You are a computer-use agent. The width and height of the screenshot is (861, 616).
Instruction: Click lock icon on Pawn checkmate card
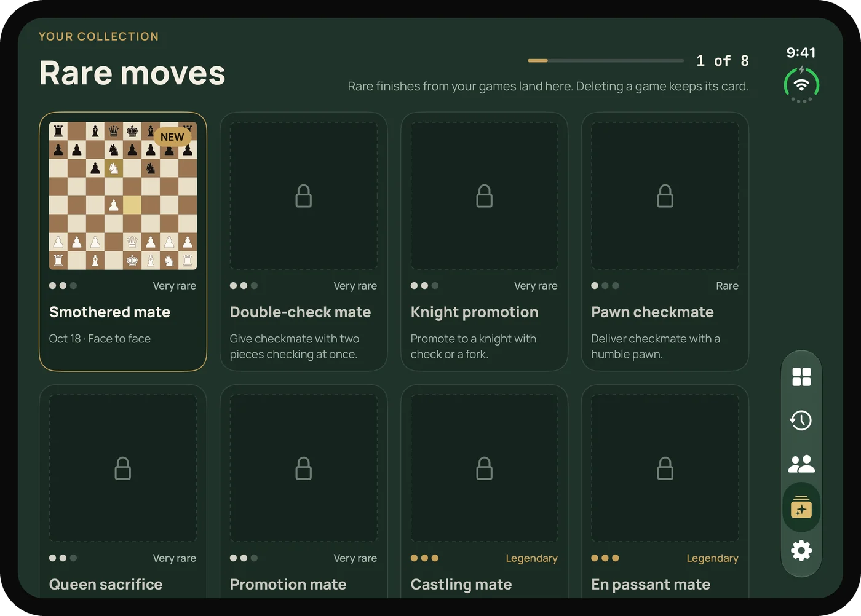point(665,196)
